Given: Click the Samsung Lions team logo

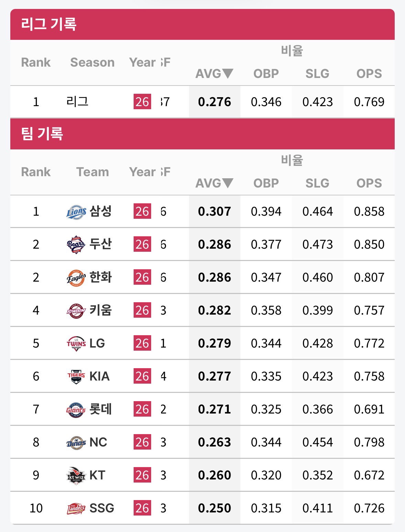Looking at the screenshot, I should (x=76, y=212).
